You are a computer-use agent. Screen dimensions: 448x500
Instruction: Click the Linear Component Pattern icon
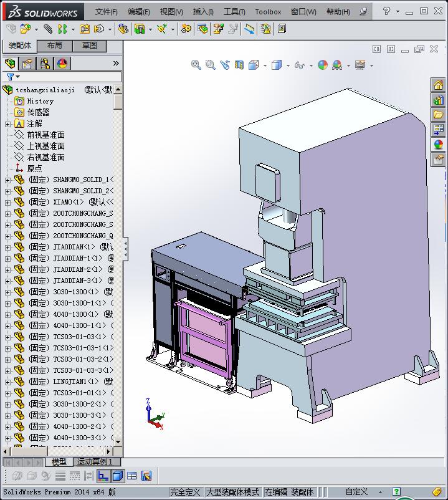(x=62, y=29)
